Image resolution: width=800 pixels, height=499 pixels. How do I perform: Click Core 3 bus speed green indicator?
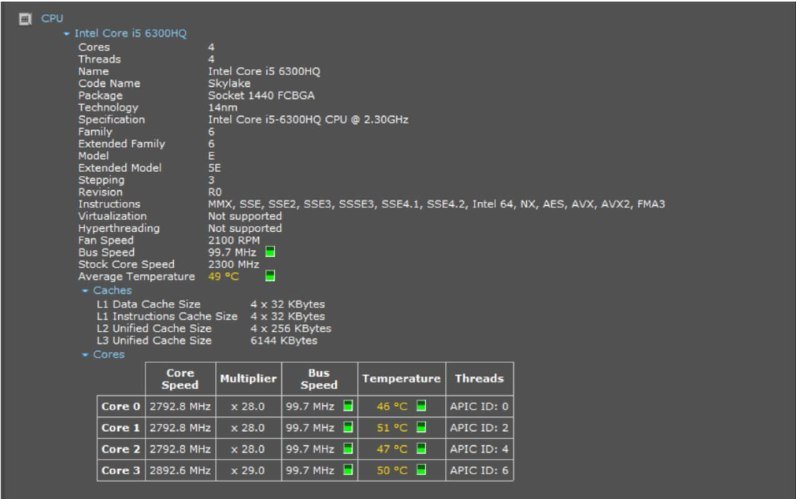click(x=348, y=469)
